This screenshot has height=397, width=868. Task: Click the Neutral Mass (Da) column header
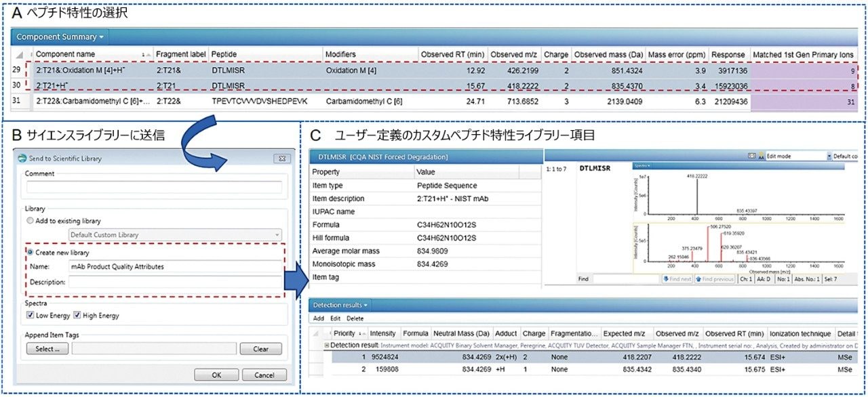(460, 333)
